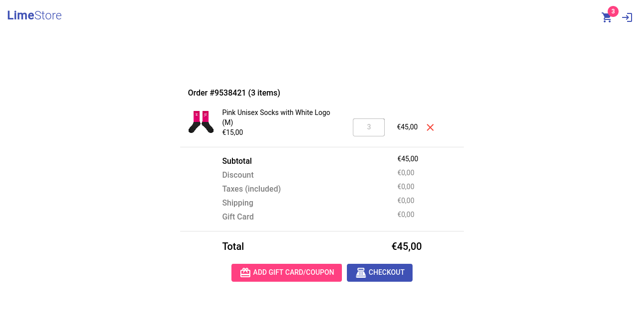The height and width of the screenshot is (332, 644).
Task: Click the cart badge showing 3
Action: coord(613,11)
